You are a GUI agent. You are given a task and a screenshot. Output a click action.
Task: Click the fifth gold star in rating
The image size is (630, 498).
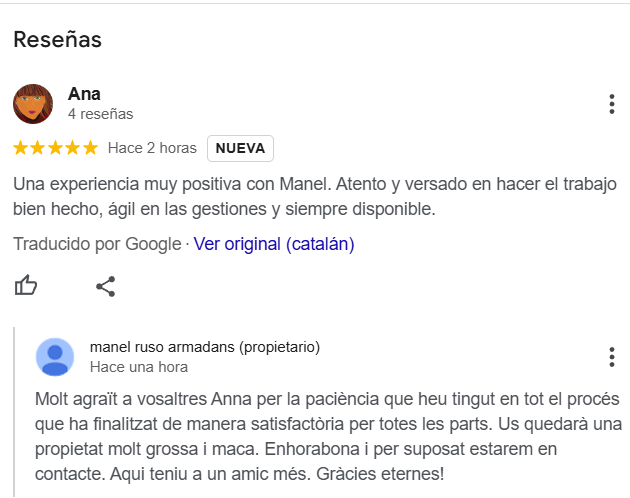(90, 148)
